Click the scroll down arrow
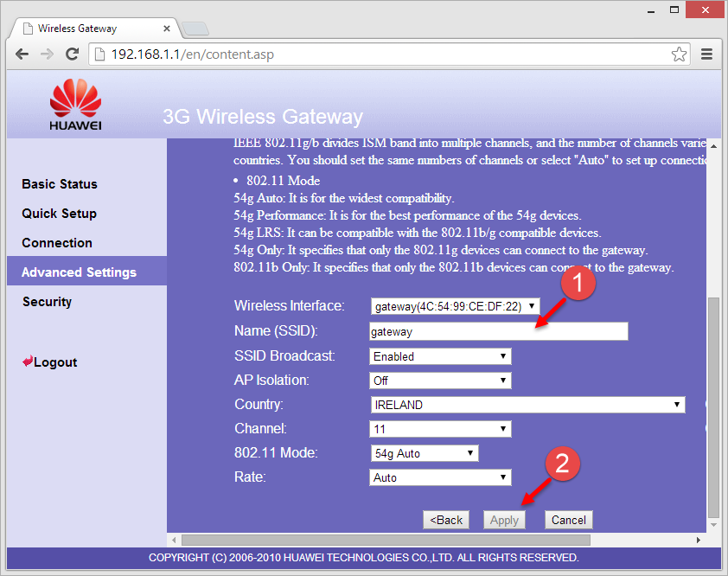Image resolution: width=728 pixels, height=576 pixels. 713,525
